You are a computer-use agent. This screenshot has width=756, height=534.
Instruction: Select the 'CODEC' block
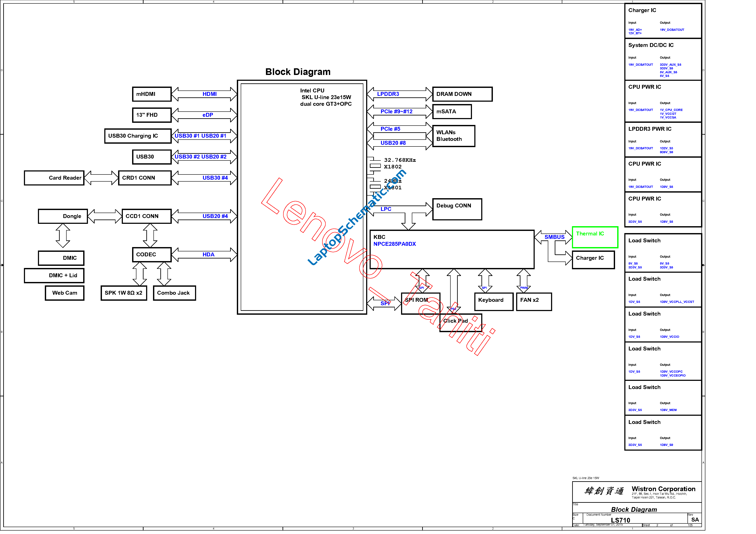[152, 255]
